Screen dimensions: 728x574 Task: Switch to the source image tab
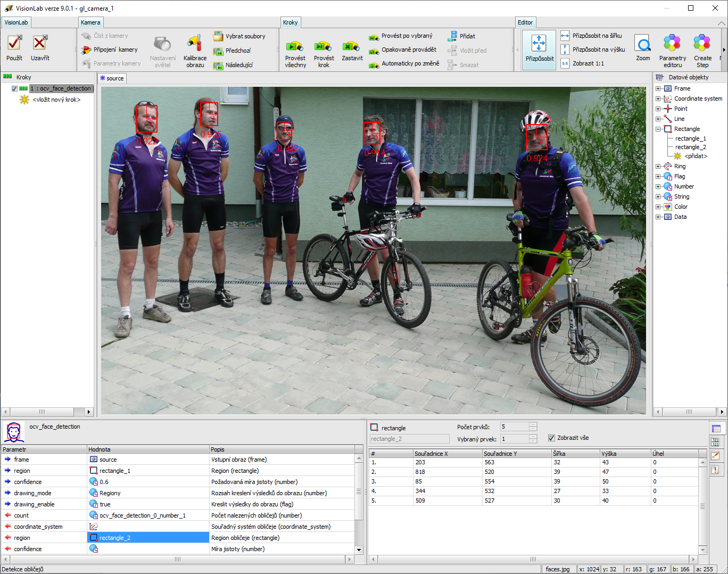(x=112, y=78)
